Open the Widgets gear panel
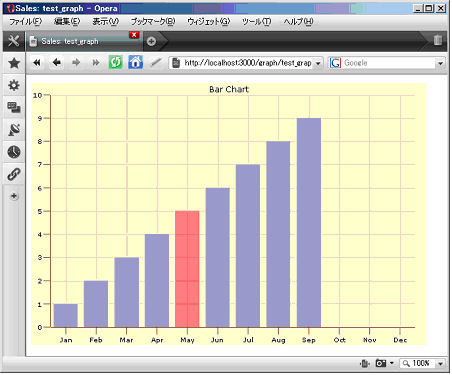This screenshot has width=452, height=375. (14, 85)
